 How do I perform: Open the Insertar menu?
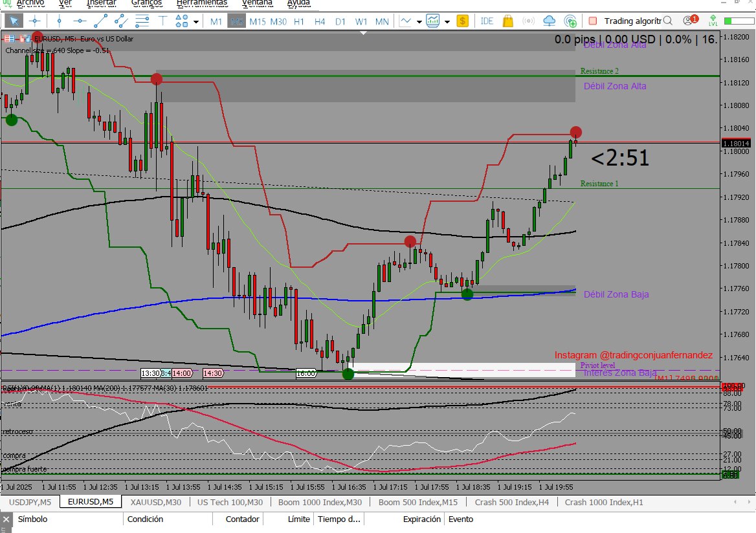pos(101,3)
